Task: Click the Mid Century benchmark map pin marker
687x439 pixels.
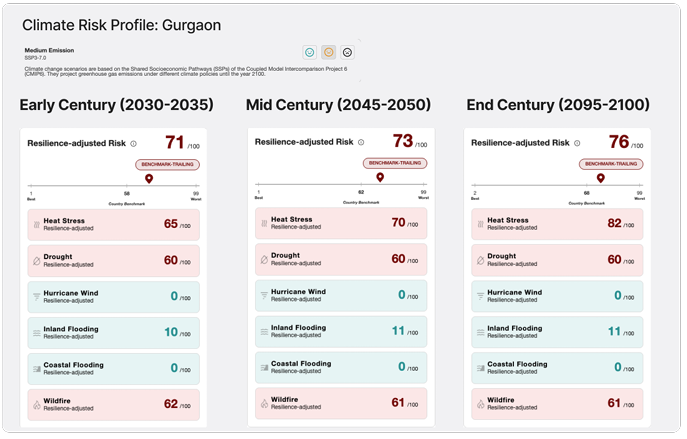Action: point(380,178)
